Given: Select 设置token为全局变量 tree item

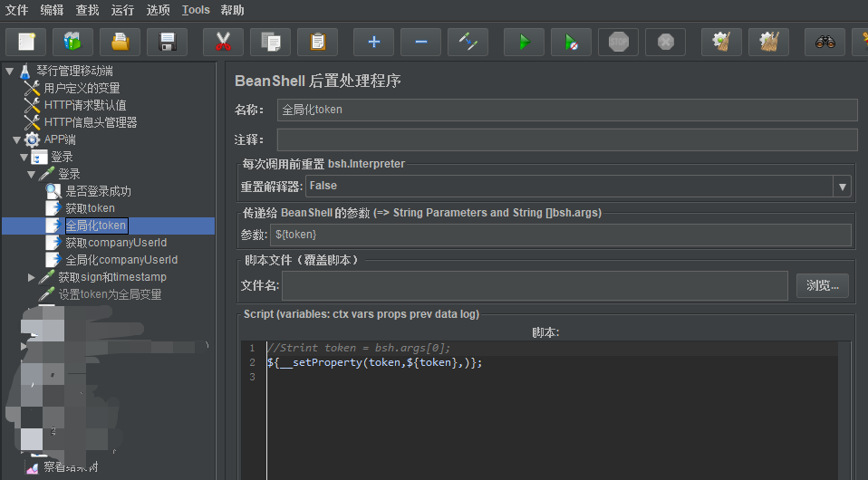Looking at the screenshot, I should [111, 294].
